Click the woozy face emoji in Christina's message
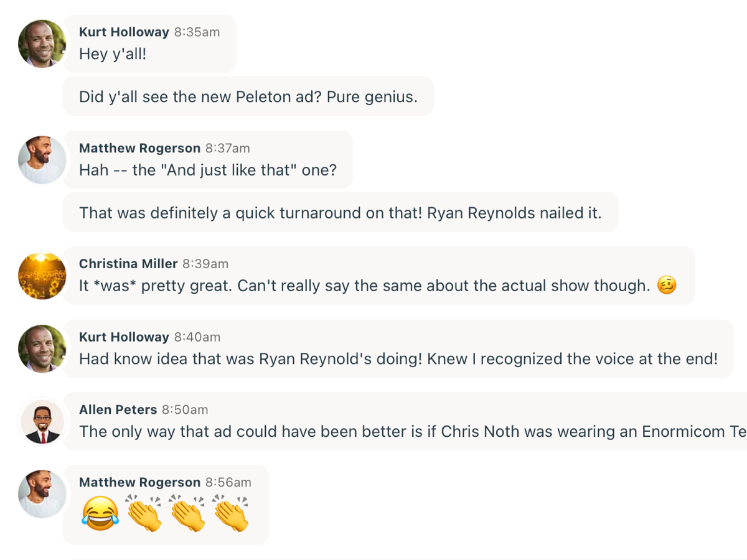 click(667, 286)
